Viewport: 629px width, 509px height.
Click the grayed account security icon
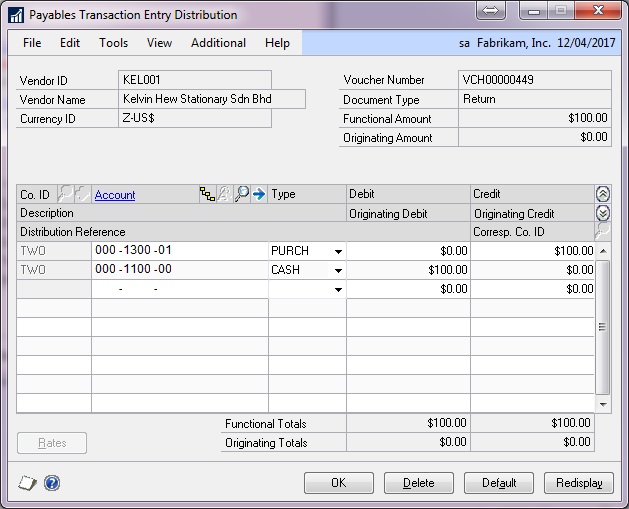pyautogui.click(x=225, y=194)
